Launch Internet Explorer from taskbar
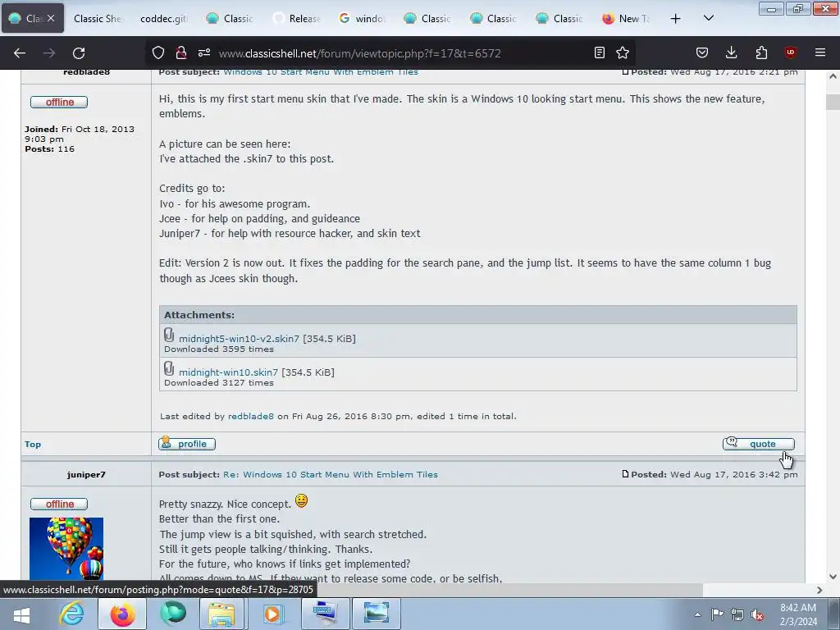Viewport: 840px width, 630px height. [72, 614]
